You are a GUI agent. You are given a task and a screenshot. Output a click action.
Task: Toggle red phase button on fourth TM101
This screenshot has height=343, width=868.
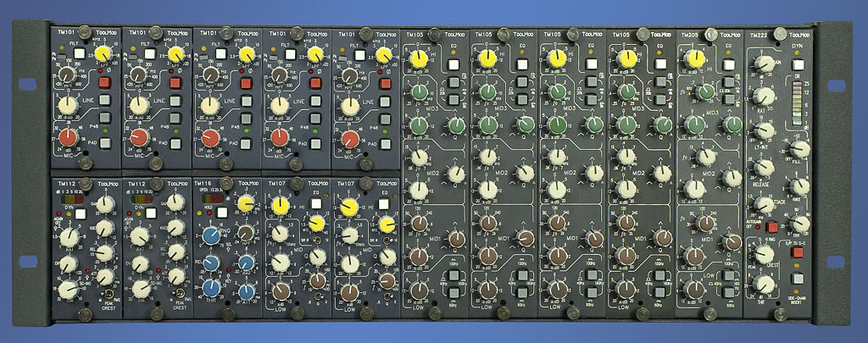[x=315, y=84]
